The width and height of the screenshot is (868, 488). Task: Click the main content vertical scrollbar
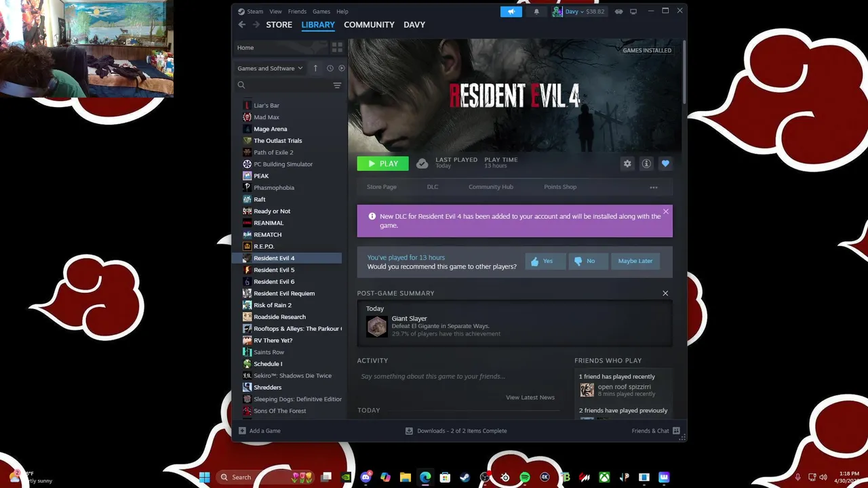coord(684,71)
